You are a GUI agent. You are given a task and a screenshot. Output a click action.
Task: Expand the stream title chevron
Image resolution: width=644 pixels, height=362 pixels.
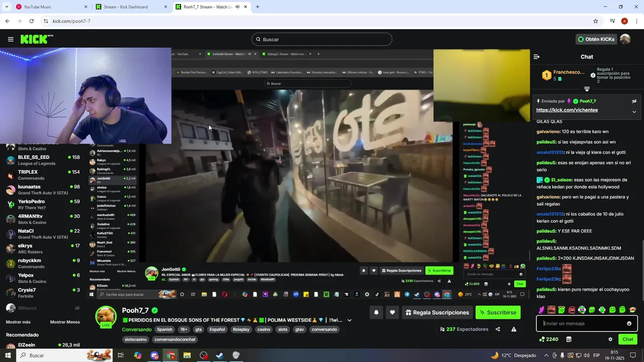click(349, 320)
